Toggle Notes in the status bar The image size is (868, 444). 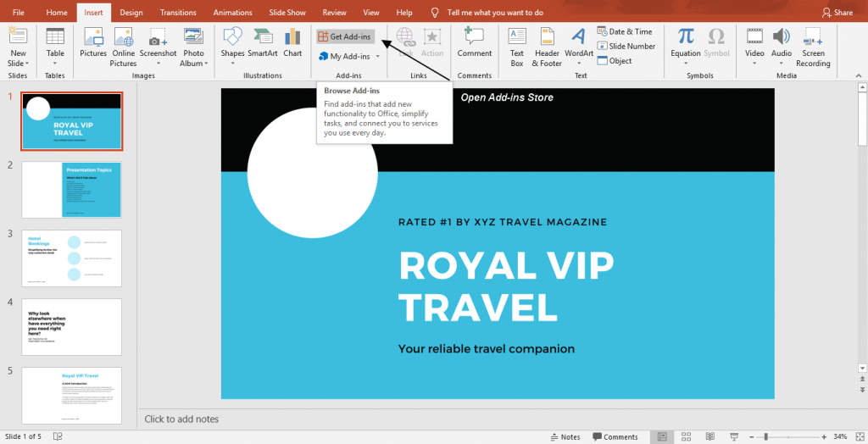click(x=565, y=437)
